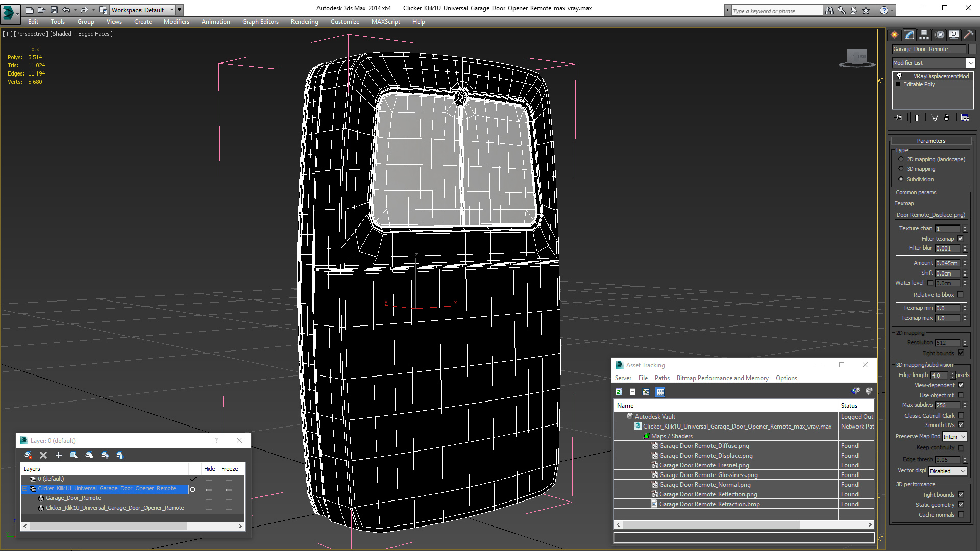Click the Help question mark icon
This screenshot has height=551, width=980.
point(884,10)
